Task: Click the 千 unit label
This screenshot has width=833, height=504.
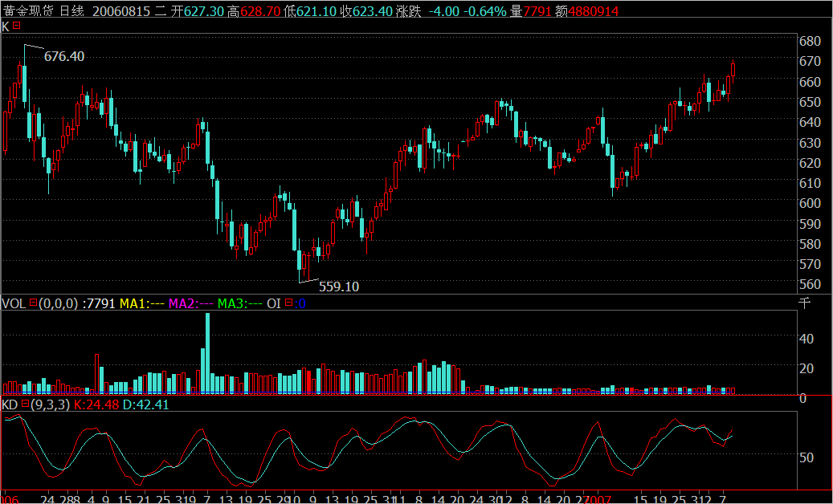Action: [806, 303]
